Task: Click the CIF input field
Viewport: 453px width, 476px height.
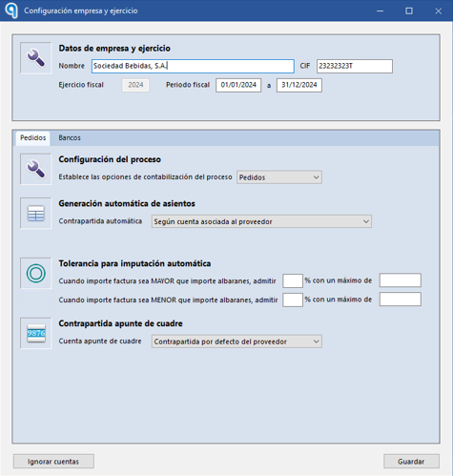Action: click(355, 66)
